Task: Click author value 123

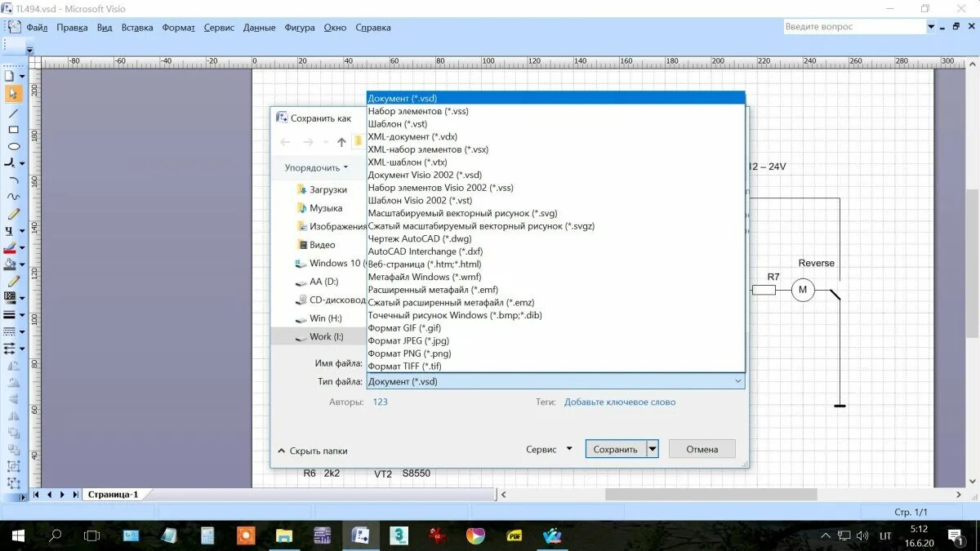Action: point(380,402)
